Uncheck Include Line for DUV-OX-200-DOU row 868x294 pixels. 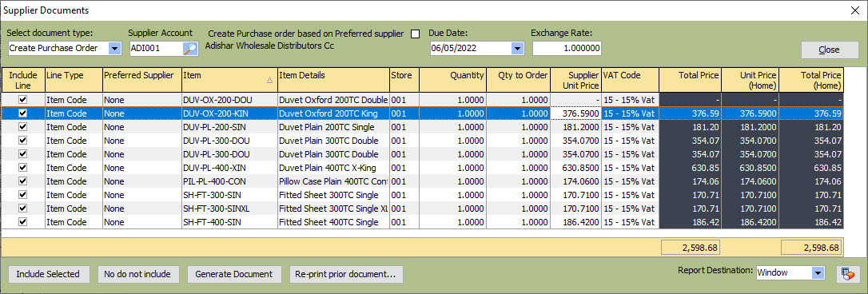tap(22, 100)
